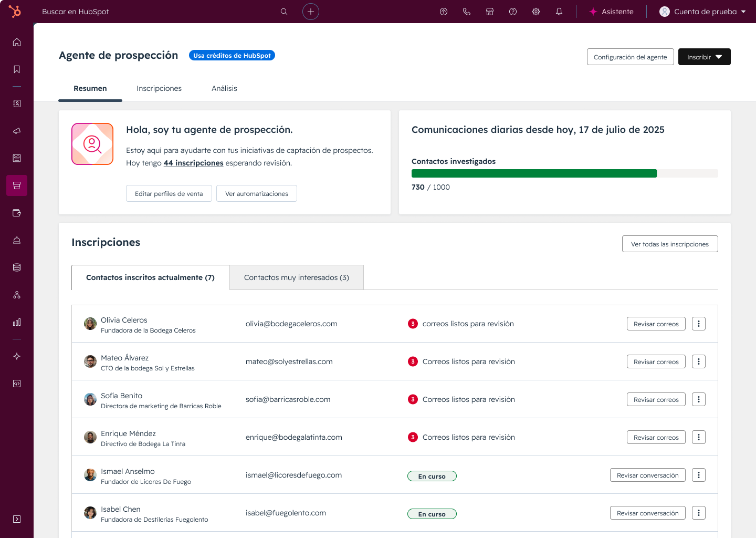Click the bookmarks icon in sidebar
Image resolution: width=756 pixels, height=538 pixels.
pyautogui.click(x=17, y=69)
